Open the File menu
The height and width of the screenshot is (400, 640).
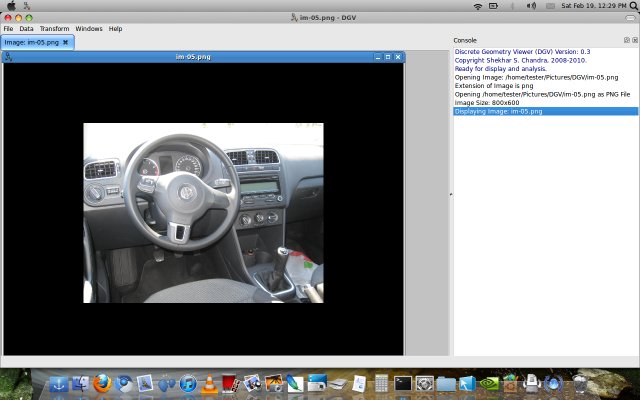(8, 29)
